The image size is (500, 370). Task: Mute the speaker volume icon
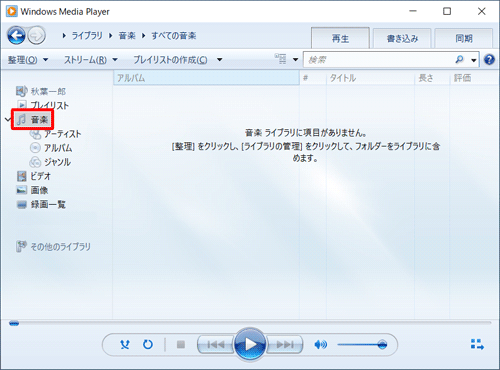pos(320,344)
